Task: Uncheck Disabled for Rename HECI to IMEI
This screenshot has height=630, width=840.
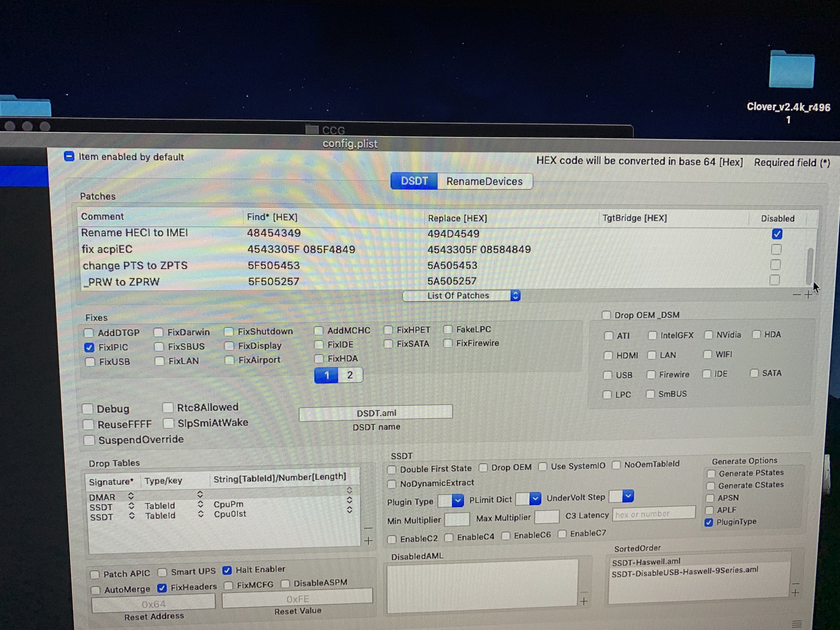Action: pos(777,234)
